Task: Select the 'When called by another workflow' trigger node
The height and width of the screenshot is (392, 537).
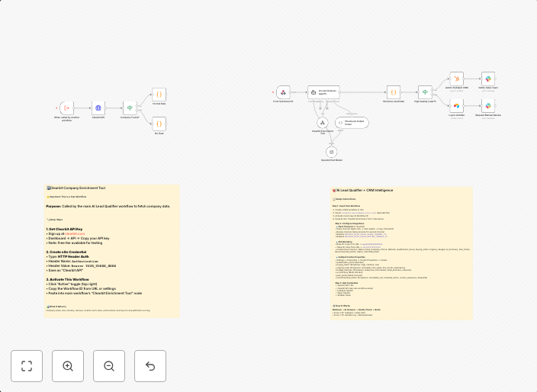Action: (67, 108)
